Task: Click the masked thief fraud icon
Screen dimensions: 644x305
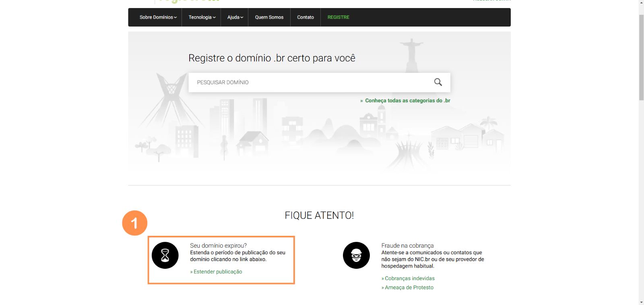Action: pyautogui.click(x=356, y=255)
